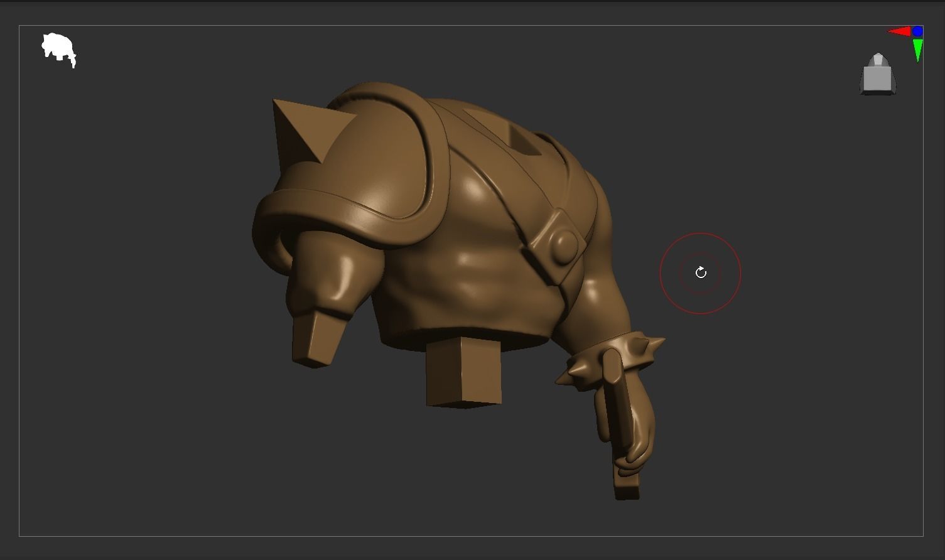Click the red X-axis cone
945x560 pixels.
(899, 31)
